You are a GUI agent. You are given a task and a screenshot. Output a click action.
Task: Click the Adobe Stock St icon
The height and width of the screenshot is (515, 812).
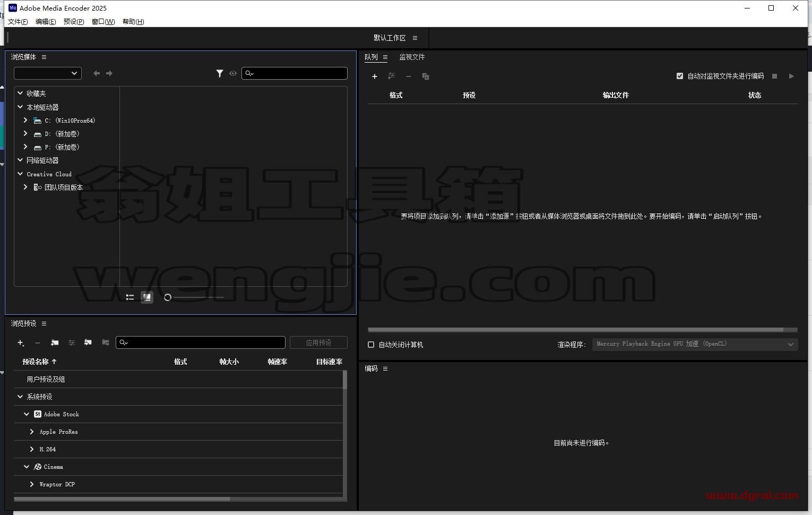[38, 414]
